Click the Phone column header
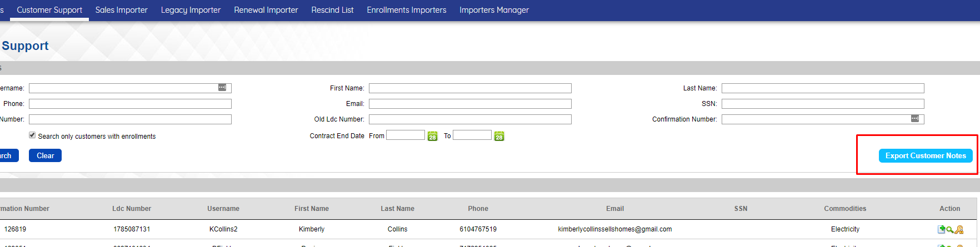Image resolution: width=980 pixels, height=247 pixels. pyautogui.click(x=478, y=209)
